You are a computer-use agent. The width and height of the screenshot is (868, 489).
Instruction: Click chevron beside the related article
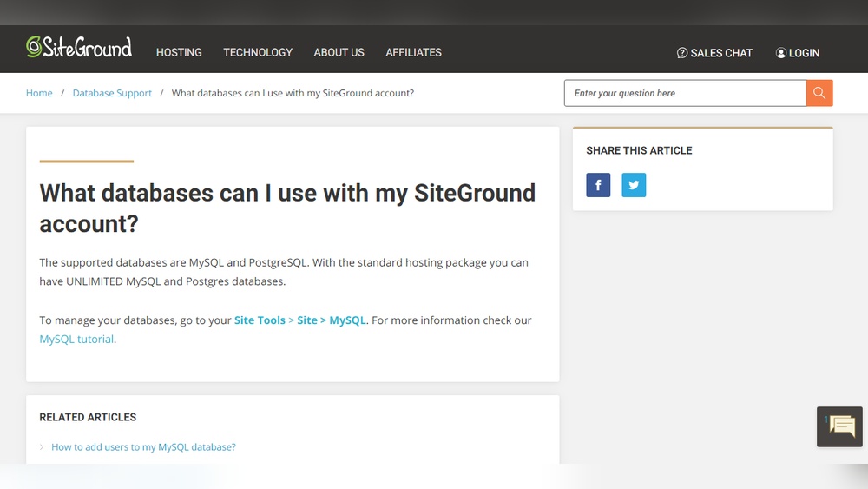42,447
